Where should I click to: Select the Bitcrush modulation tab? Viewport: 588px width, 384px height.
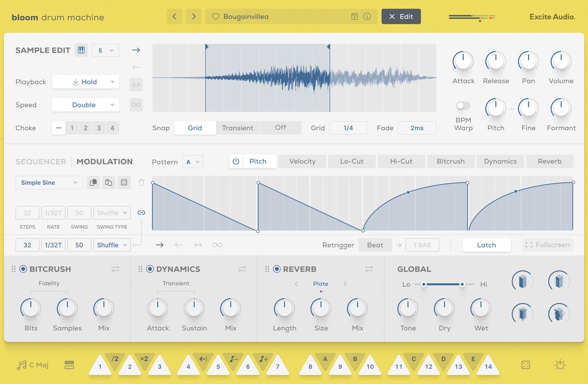(450, 161)
